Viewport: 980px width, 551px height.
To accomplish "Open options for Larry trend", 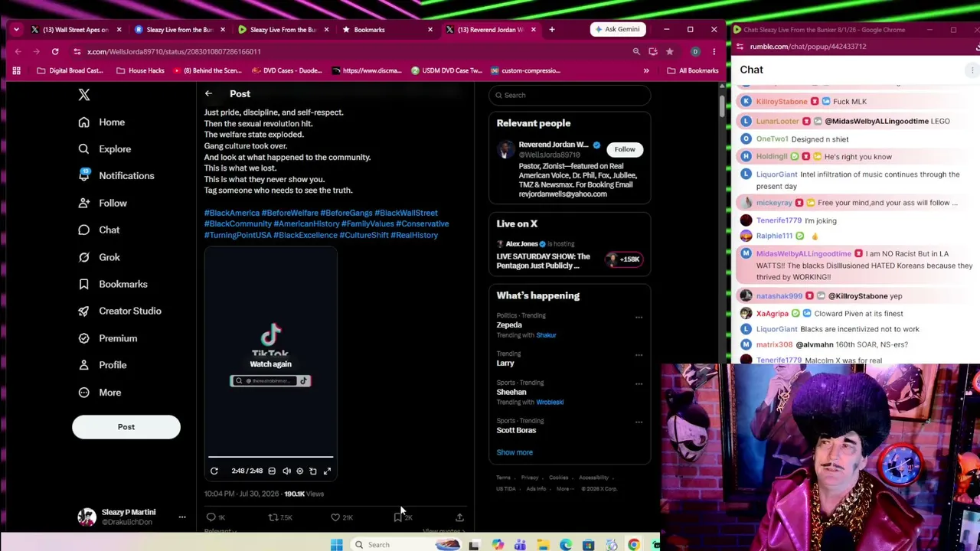I will (639, 355).
